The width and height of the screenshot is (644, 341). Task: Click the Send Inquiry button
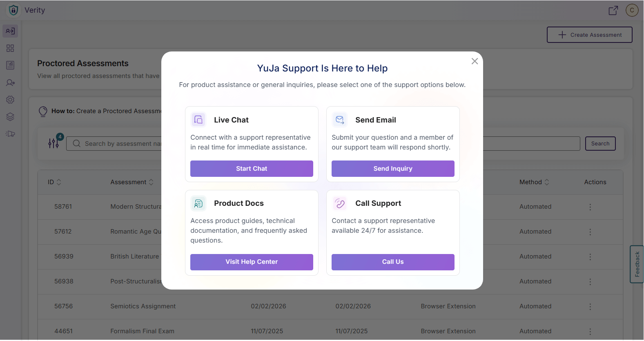[393, 169]
